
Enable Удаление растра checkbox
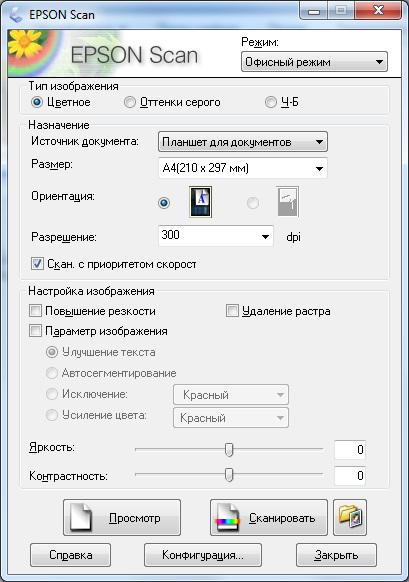pyautogui.click(x=232, y=311)
